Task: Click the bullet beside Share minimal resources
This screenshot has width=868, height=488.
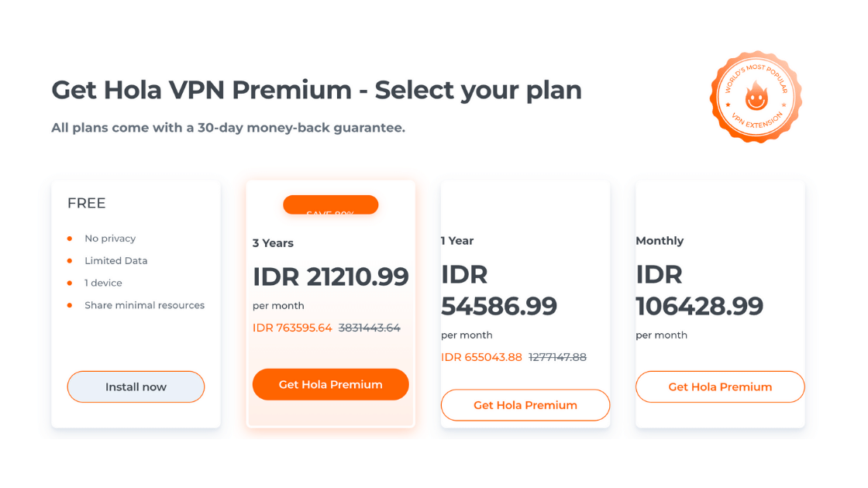Action: [70, 305]
